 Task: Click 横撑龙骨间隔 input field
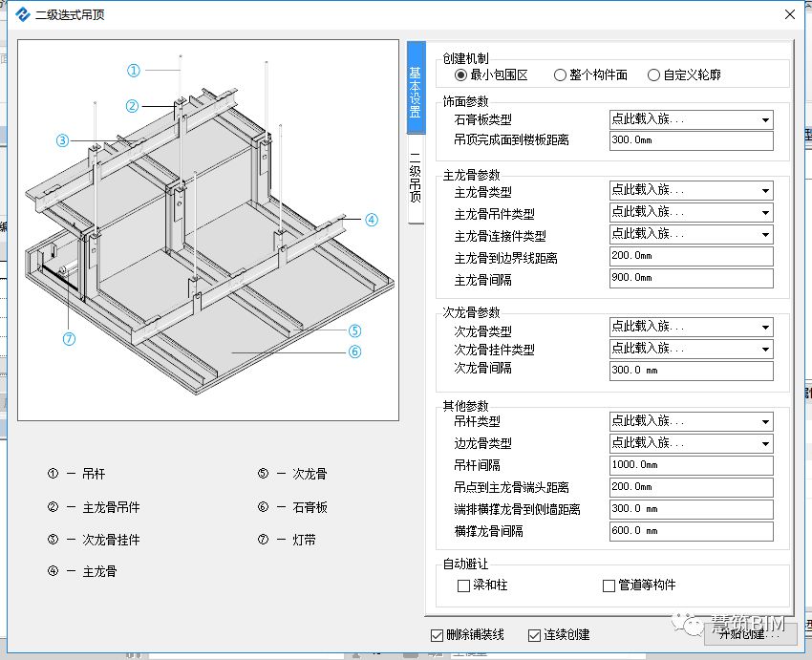692,532
